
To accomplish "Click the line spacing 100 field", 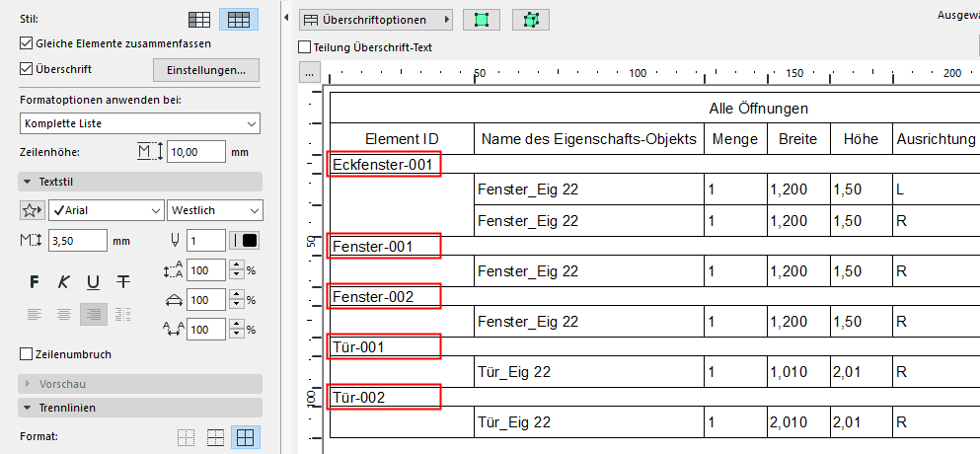I will [x=206, y=270].
